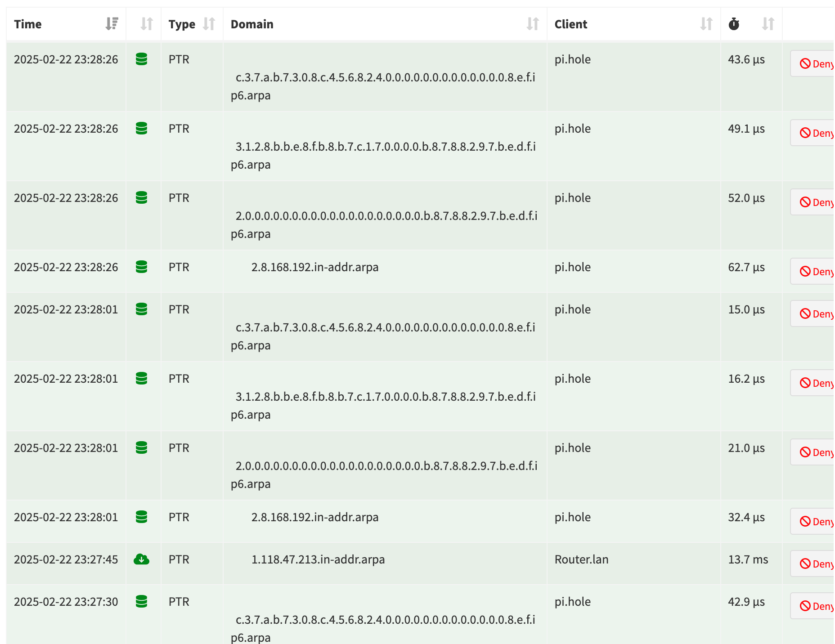
Task: Click the 23:28:01 timestamp in the 16.2 µs row
Action: pyautogui.click(x=66, y=379)
